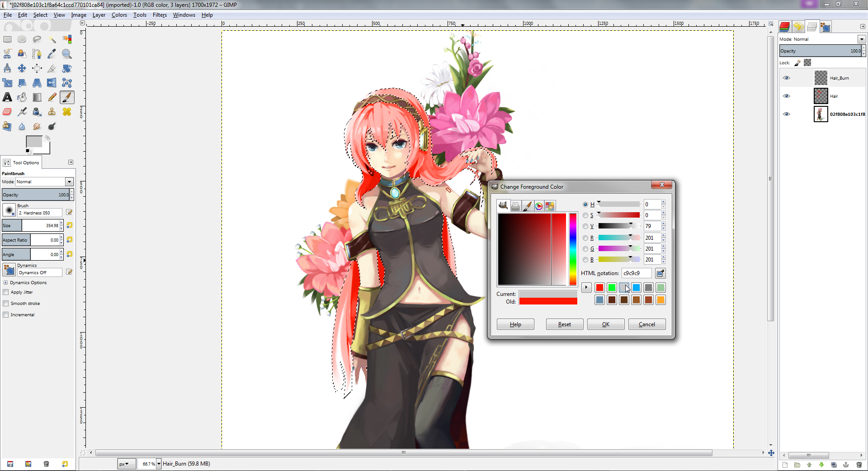Select the Fuzzy Select magic wand tool
Viewport: 868px width, 471px height.
point(52,39)
